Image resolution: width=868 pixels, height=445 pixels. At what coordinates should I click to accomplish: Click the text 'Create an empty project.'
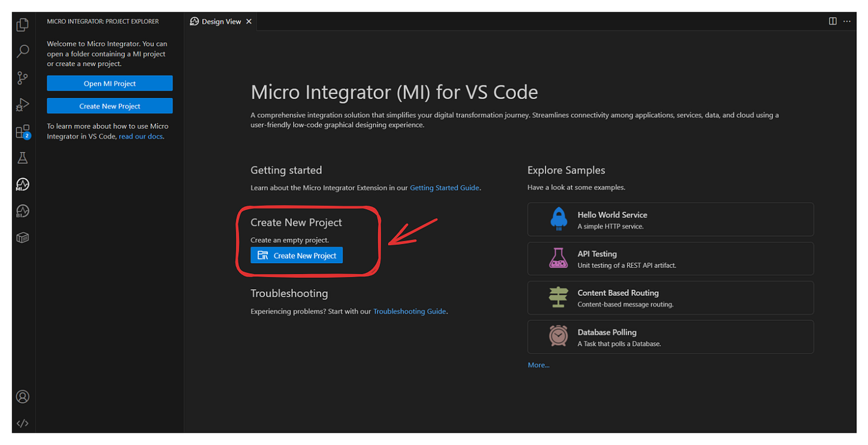pyautogui.click(x=290, y=240)
